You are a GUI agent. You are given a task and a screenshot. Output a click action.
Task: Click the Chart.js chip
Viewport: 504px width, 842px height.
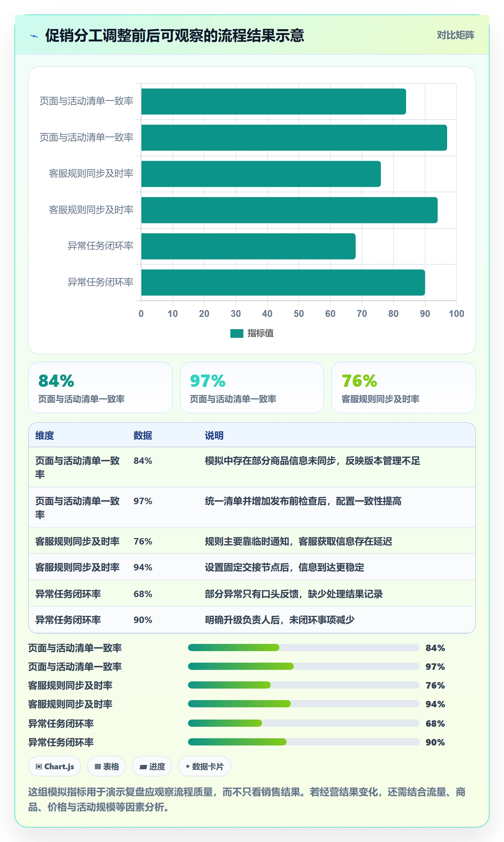(55, 766)
